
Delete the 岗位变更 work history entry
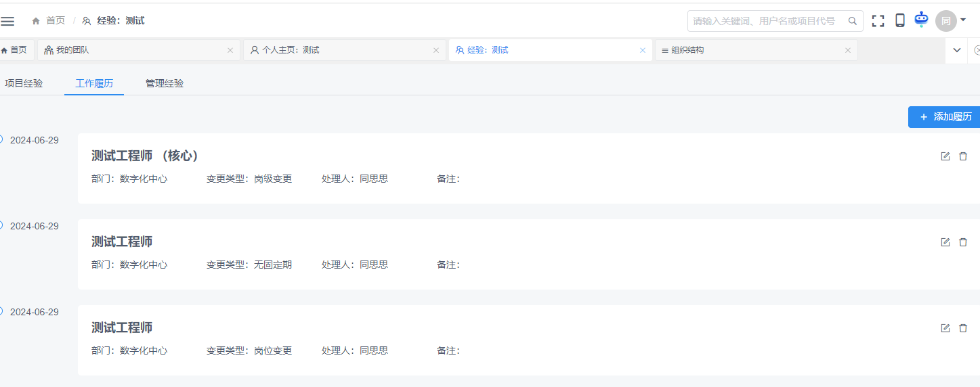[963, 328]
